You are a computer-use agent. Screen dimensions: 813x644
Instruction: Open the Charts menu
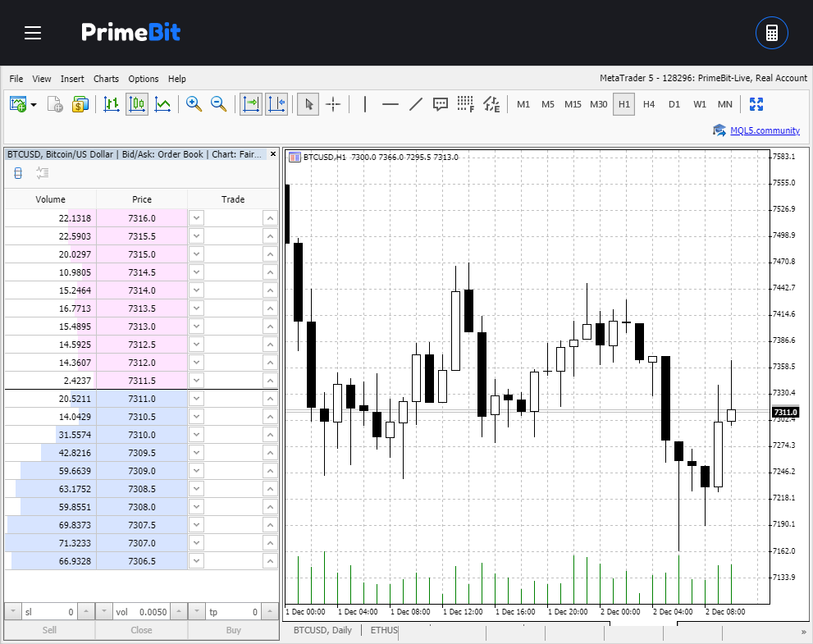tap(106, 79)
